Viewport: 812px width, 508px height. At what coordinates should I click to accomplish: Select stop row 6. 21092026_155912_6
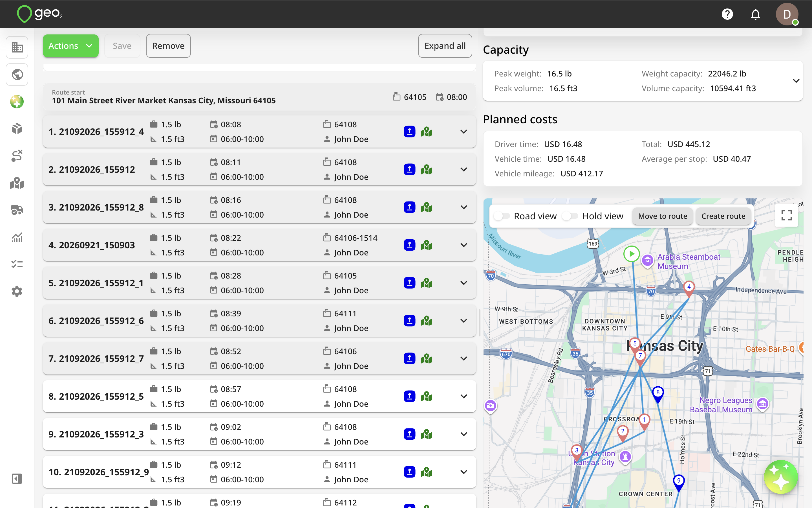click(x=259, y=321)
